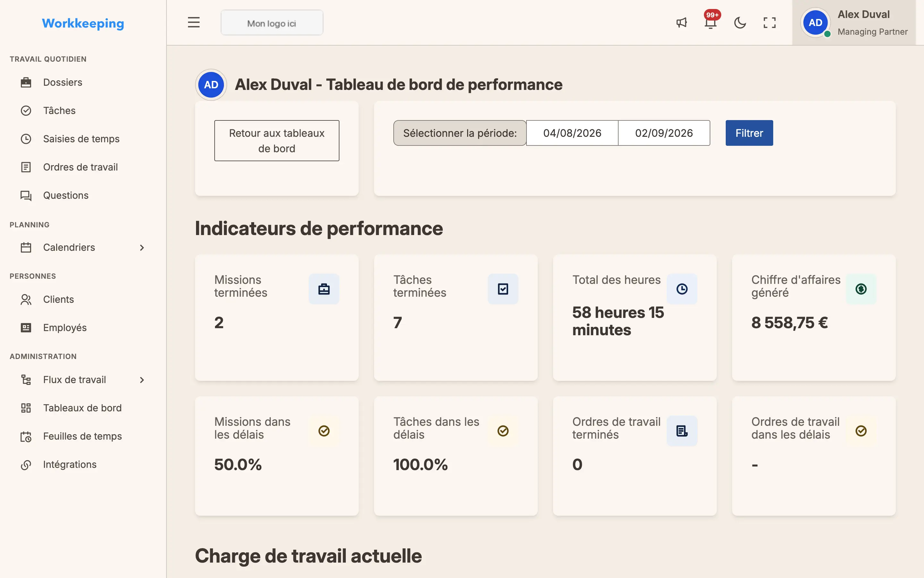
Task: Open Saisies de temps
Action: (83, 139)
